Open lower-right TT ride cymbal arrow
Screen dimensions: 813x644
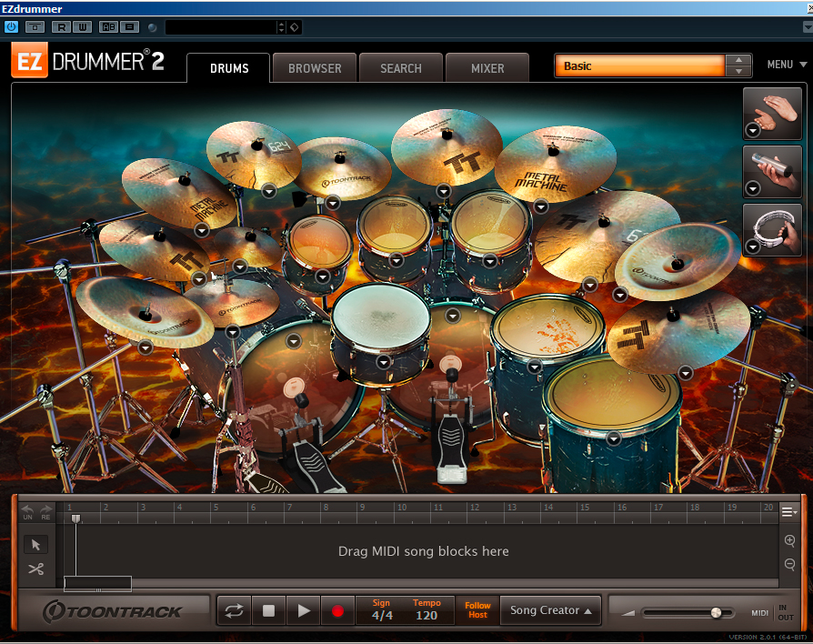tap(686, 372)
